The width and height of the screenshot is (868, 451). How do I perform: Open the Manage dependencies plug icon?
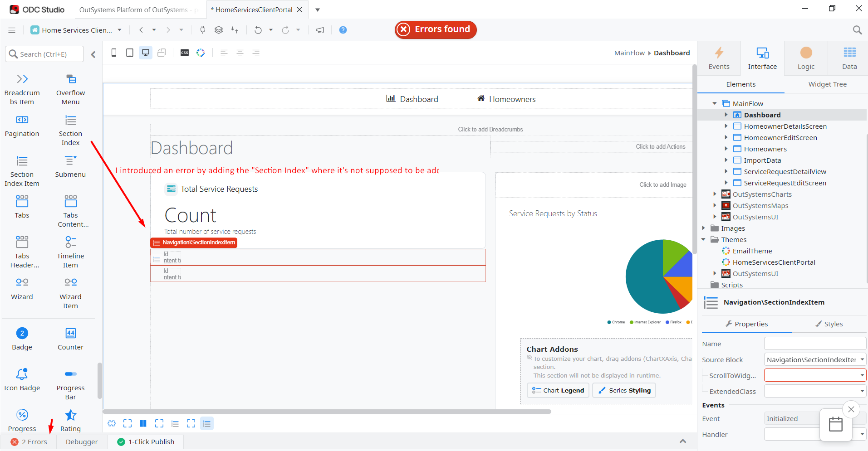point(203,30)
